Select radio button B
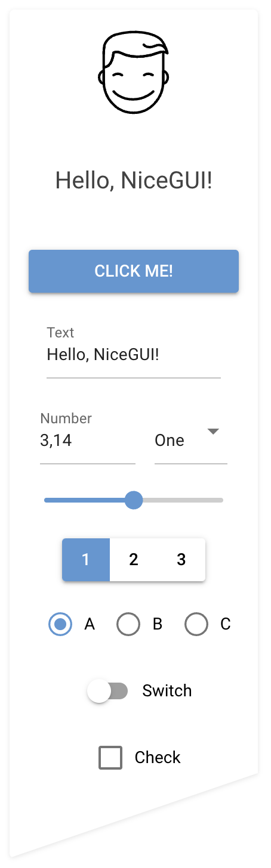Image resolution: width=271 pixels, height=868 pixels. (x=128, y=624)
